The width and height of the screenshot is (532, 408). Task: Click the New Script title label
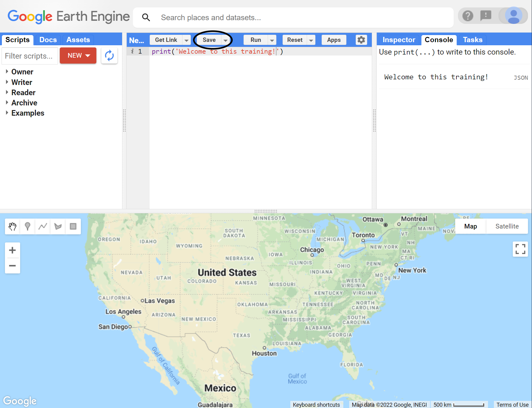136,40
